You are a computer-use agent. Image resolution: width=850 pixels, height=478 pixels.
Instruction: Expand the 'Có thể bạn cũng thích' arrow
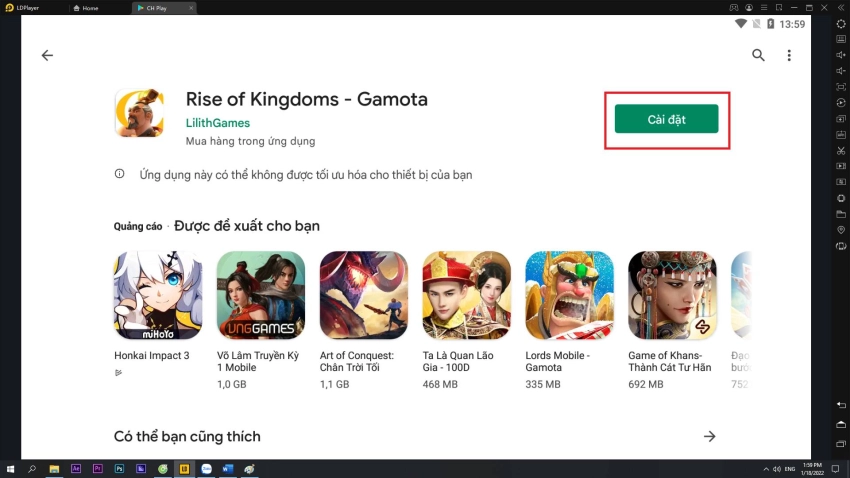(x=710, y=436)
